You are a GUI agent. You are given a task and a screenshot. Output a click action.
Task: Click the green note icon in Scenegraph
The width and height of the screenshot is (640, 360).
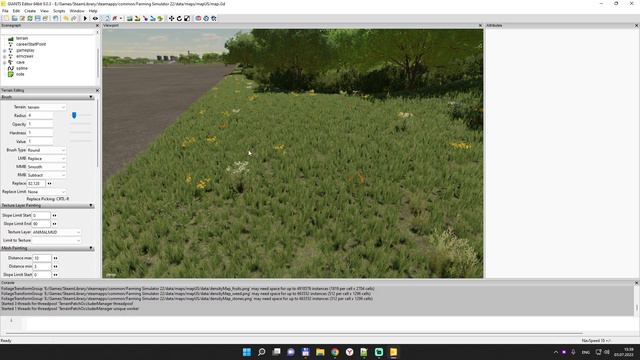click(11, 74)
